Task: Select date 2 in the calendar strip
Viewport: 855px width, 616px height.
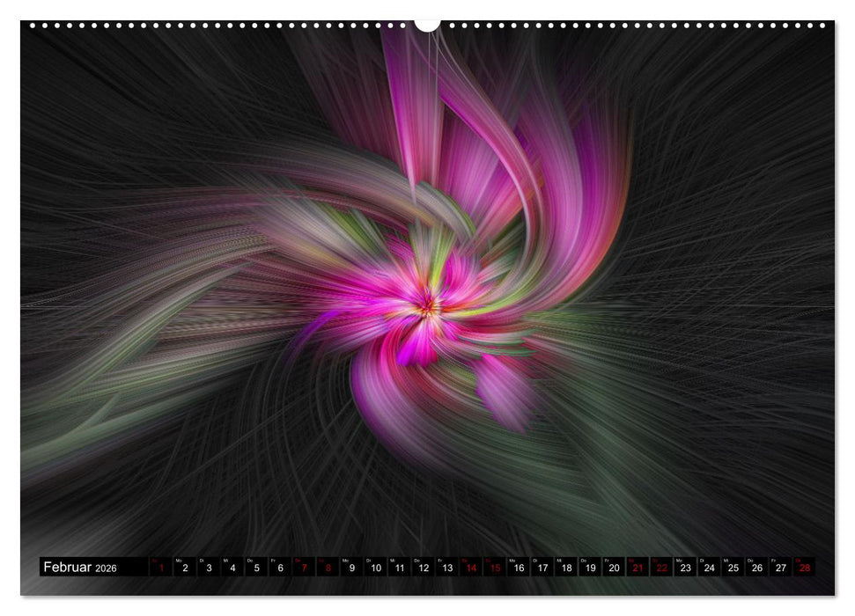Action: point(185,568)
